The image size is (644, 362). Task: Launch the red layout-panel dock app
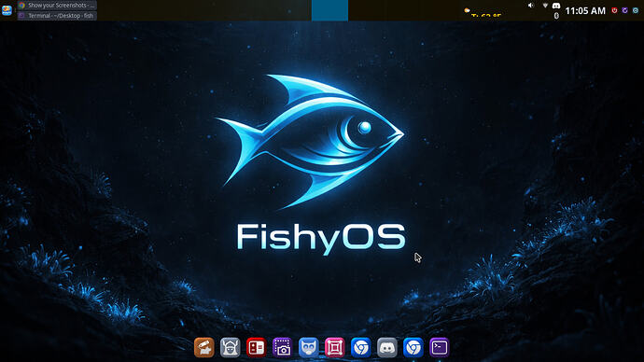point(257,348)
